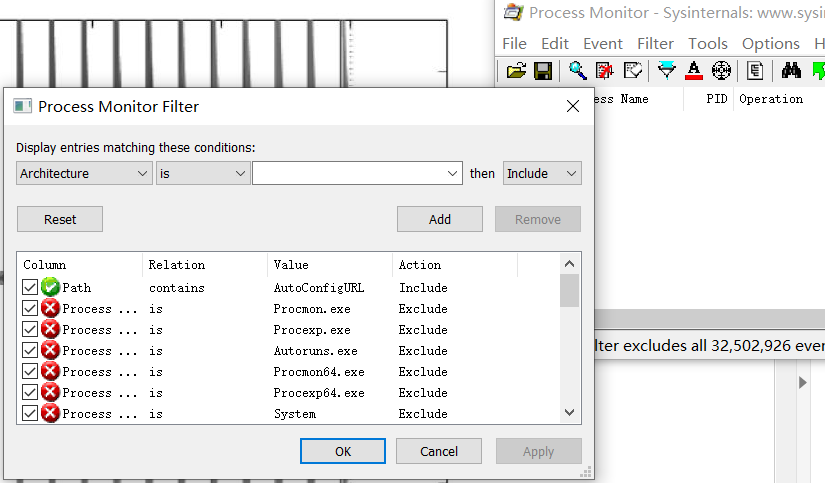This screenshot has height=483, width=825.
Task: Click the Clear display eraser icon
Action: [633, 71]
